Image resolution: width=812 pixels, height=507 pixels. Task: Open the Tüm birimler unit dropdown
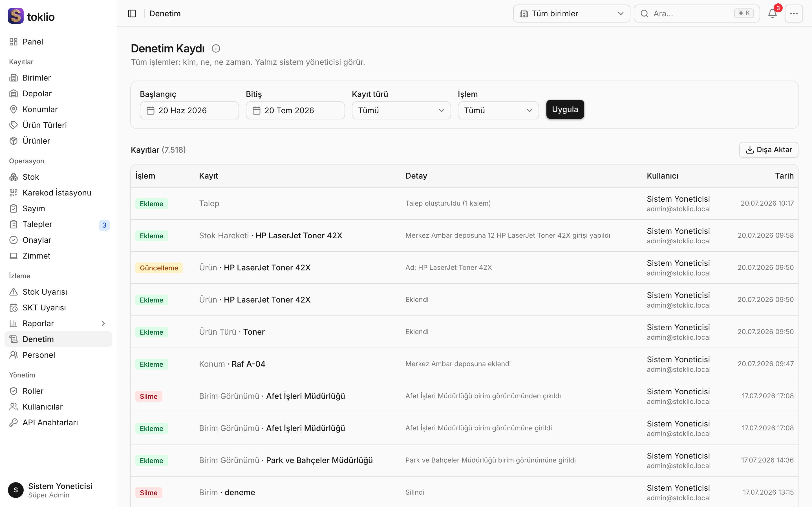coord(572,14)
